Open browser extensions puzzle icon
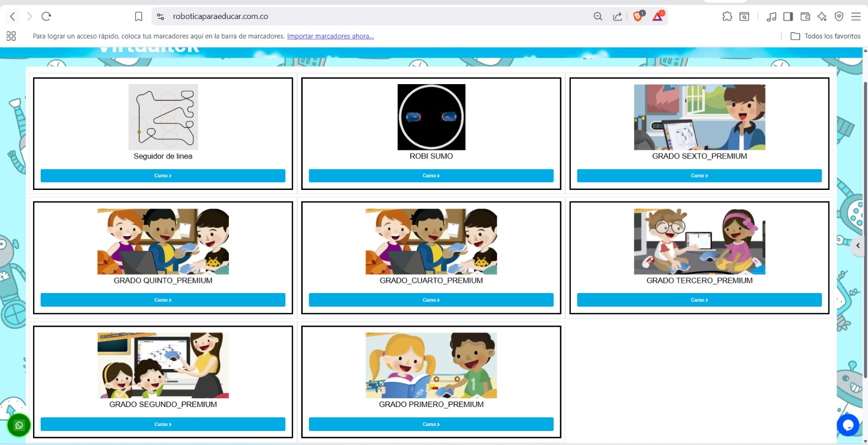 click(x=727, y=16)
